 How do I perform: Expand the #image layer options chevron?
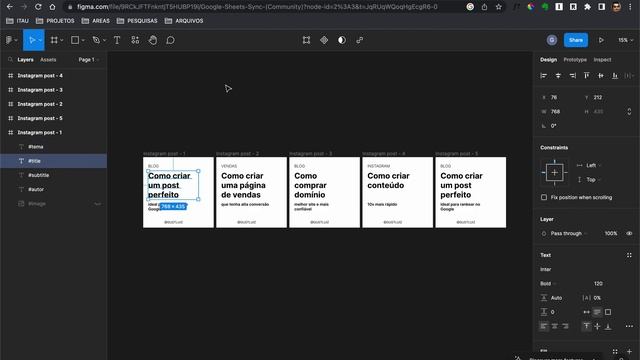(97, 204)
